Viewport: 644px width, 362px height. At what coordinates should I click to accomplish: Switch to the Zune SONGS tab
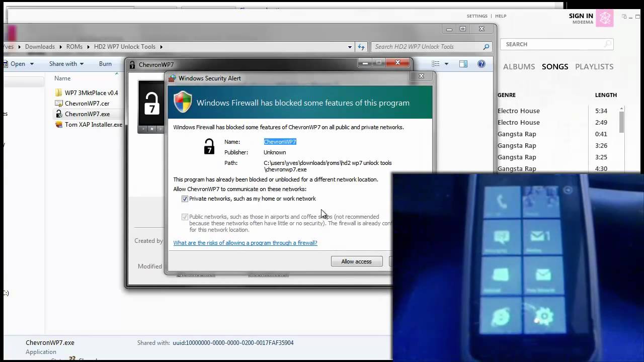[555, 66]
